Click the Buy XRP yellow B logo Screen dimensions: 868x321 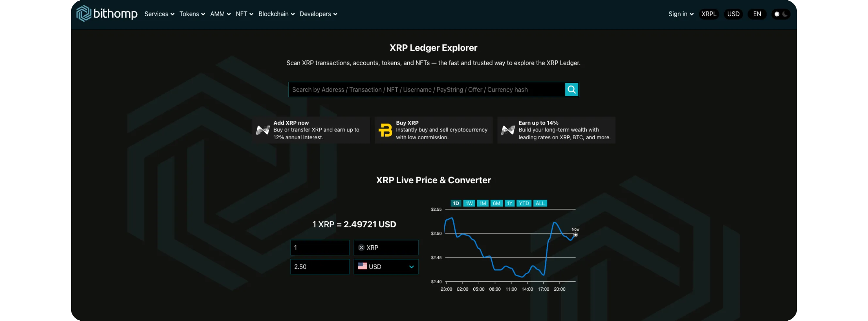tap(385, 130)
